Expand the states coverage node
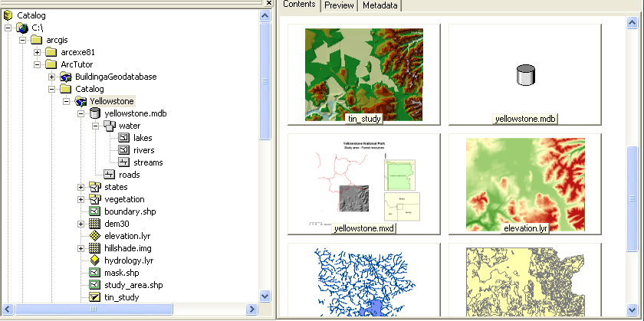Screen dimensions: 644x321 [x=81, y=187]
